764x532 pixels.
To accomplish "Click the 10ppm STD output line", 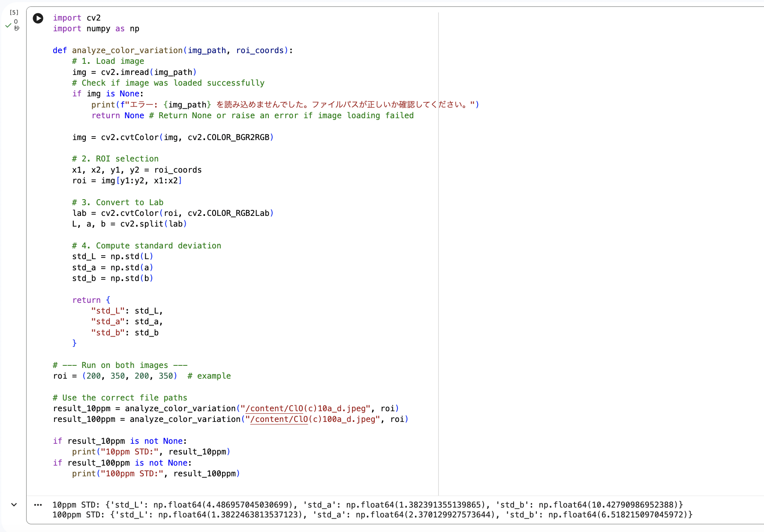I will [x=171, y=505].
